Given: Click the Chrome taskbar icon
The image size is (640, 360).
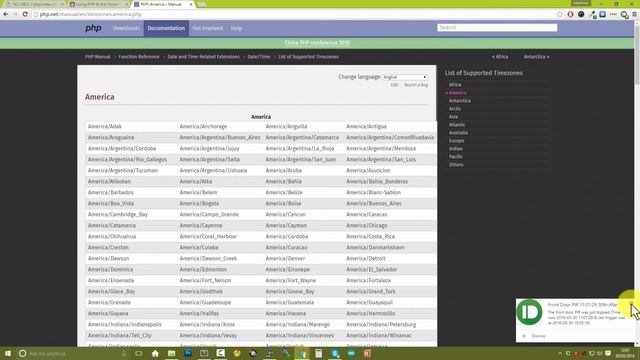Looking at the screenshot, I should coord(302,353).
